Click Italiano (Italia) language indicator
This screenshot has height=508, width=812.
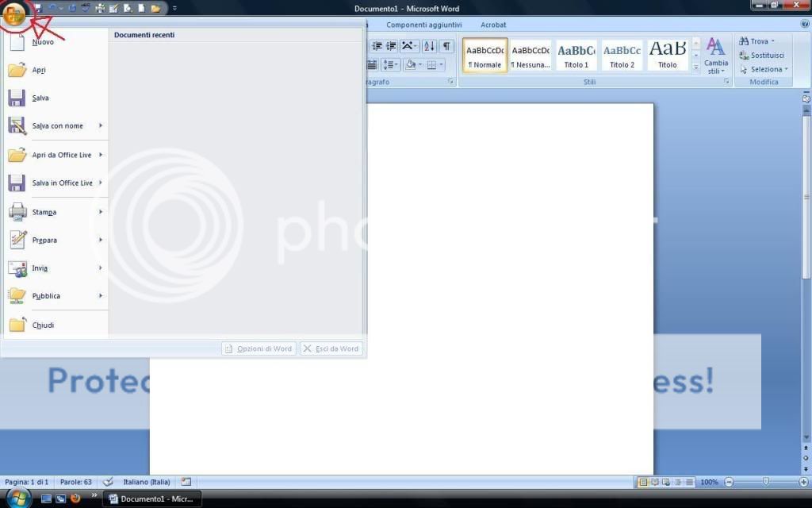147,482
